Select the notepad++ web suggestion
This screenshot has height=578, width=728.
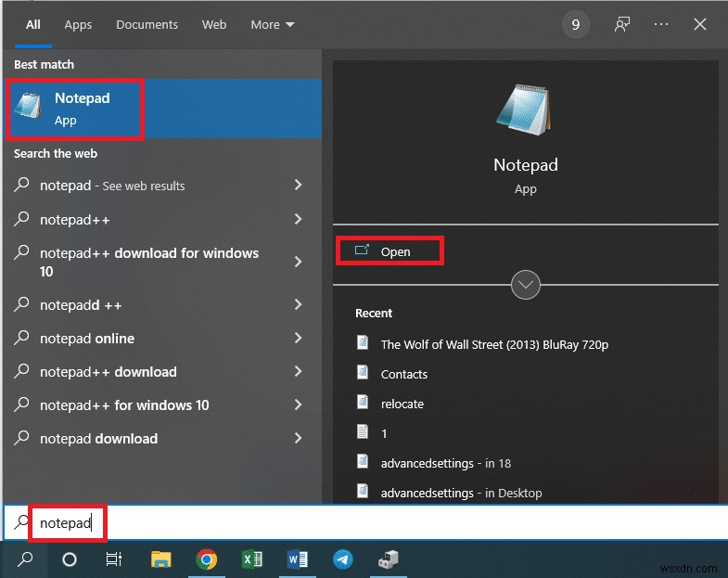[x=162, y=219]
